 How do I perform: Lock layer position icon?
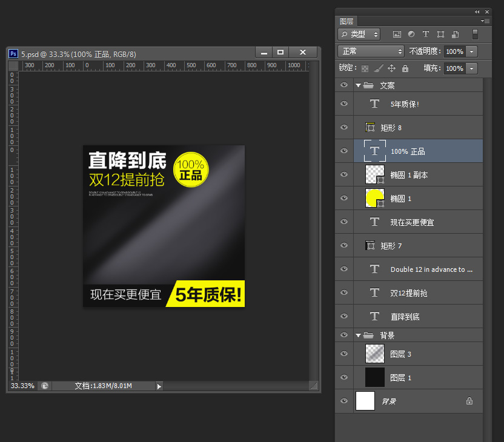click(391, 68)
